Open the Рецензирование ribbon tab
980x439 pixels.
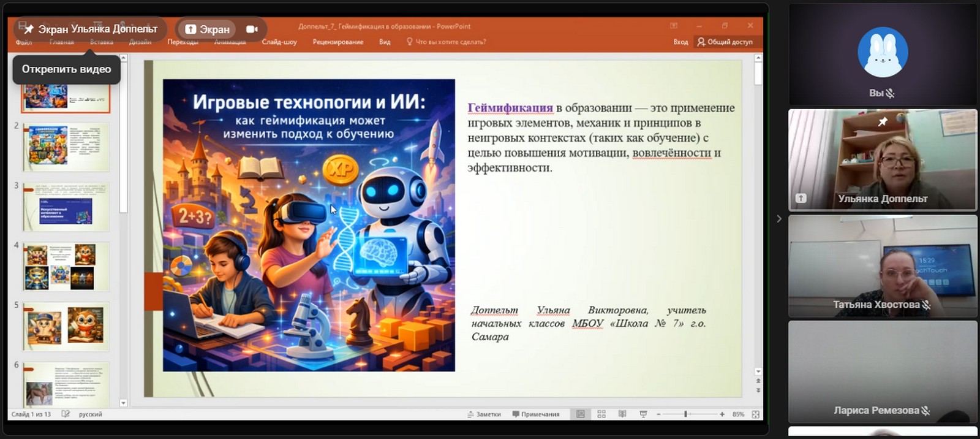(337, 42)
